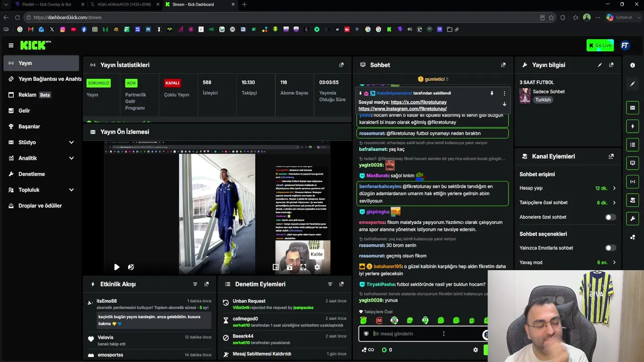Pop out the Sohbet chat panel
Viewport: 644px width, 362px height.
(503, 65)
